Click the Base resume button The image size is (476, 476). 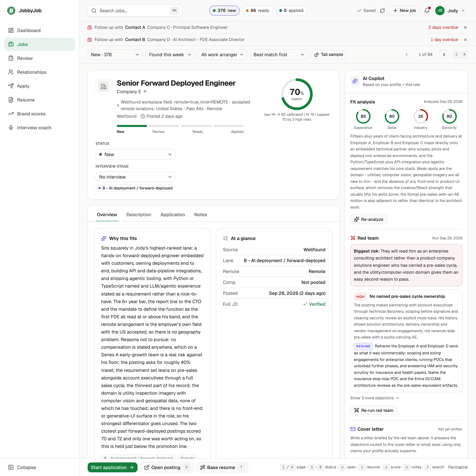click(222, 467)
